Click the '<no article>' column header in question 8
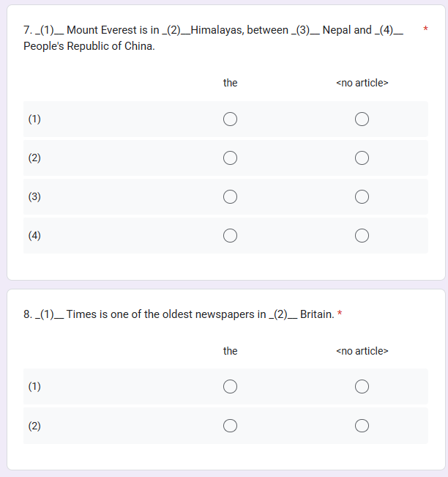Image resolution: width=448 pixels, height=477 pixels. tap(362, 351)
